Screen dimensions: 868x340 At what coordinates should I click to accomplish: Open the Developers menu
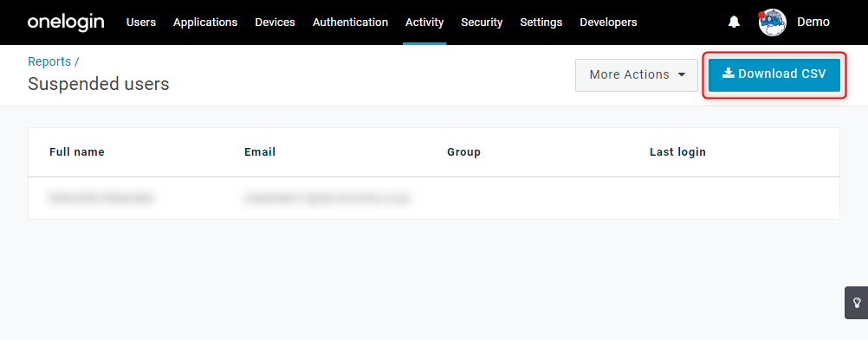(x=608, y=22)
